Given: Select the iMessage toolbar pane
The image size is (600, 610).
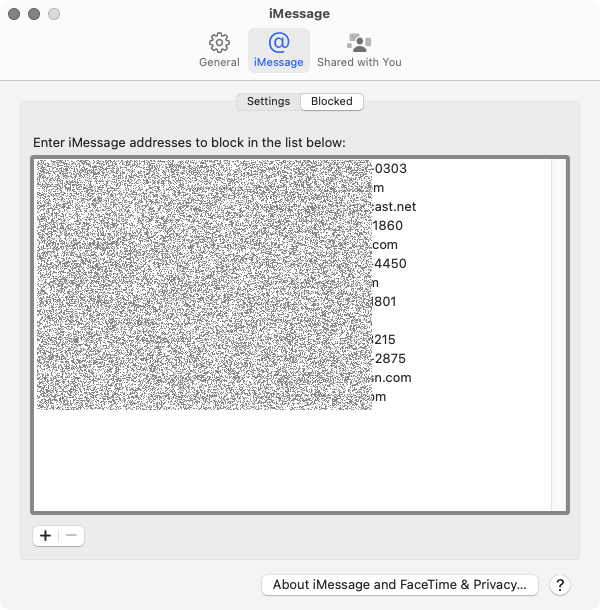Looking at the screenshot, I should [x=279, y=50].
